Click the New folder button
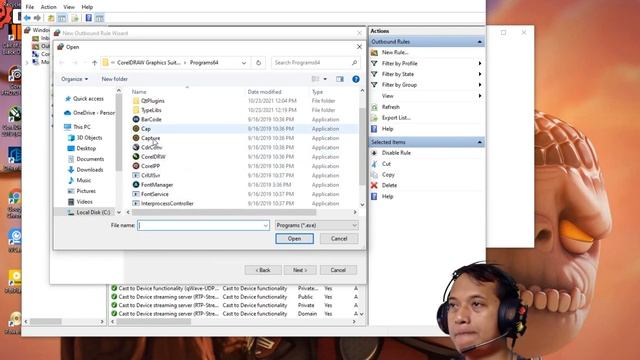This screenshot has height=360, width=640. [115, 79]
